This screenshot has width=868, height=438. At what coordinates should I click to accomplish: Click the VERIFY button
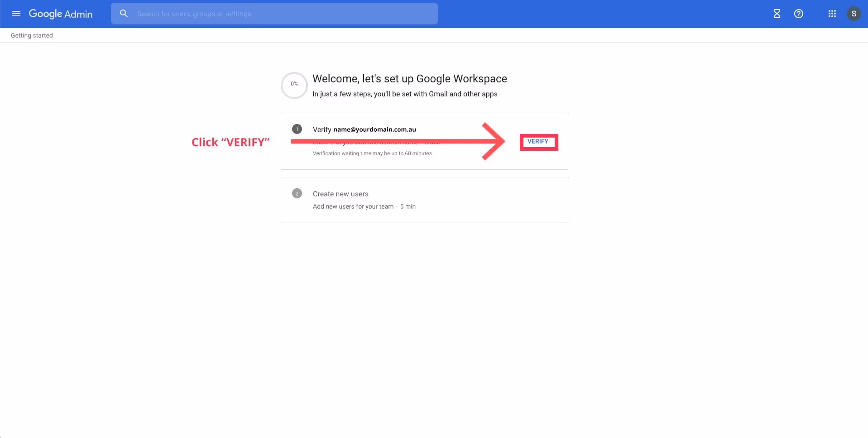(538, 142)
